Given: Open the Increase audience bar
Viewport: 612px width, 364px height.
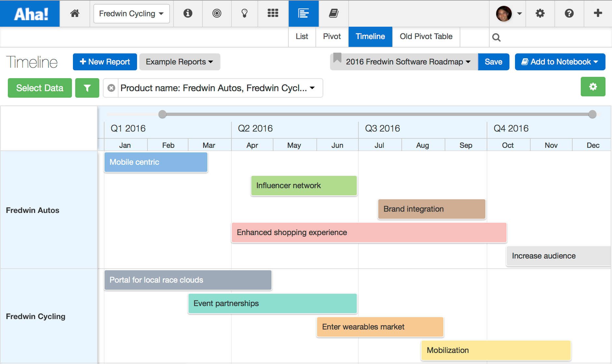Looking at the screenshot, I should pyautogui.click(x=559, y=256).
